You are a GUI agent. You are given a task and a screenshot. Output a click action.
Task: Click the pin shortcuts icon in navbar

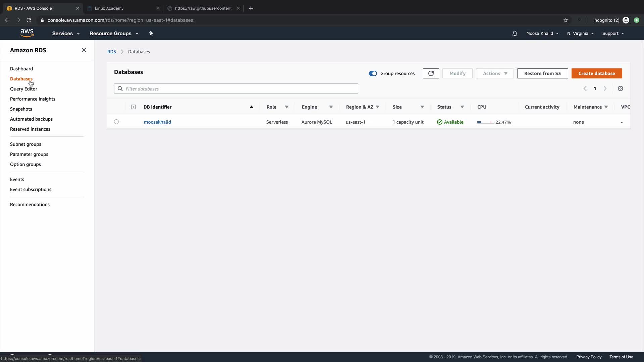pyautogui.click(x=151, y=33)
